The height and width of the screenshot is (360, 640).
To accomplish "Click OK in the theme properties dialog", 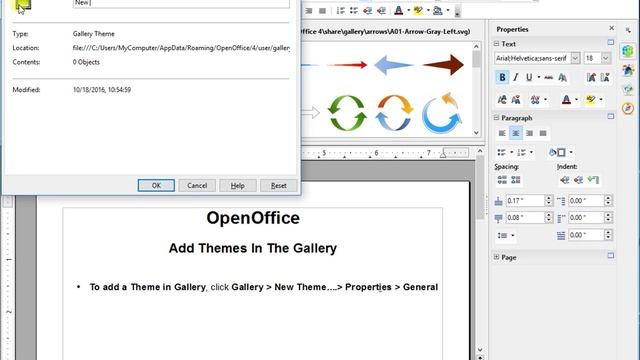I will tap(156, 185).
